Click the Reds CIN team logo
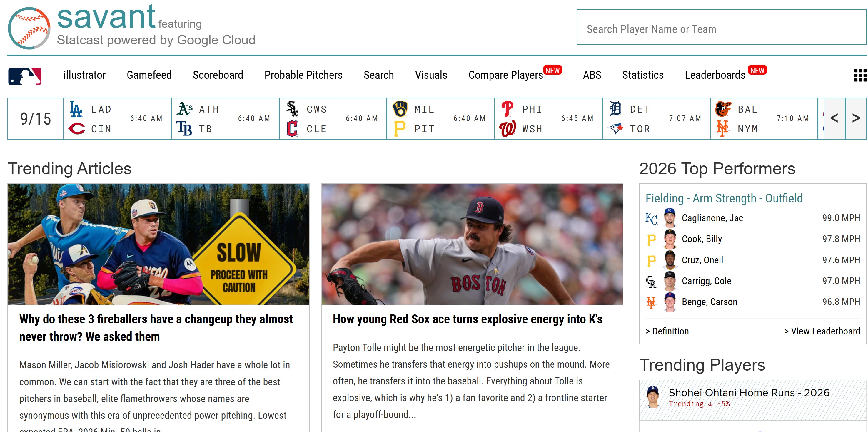The image size is (868, 432). pos(76,129)
